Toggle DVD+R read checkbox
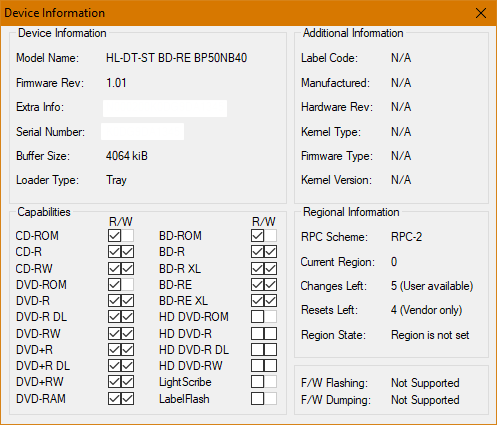 114,350
